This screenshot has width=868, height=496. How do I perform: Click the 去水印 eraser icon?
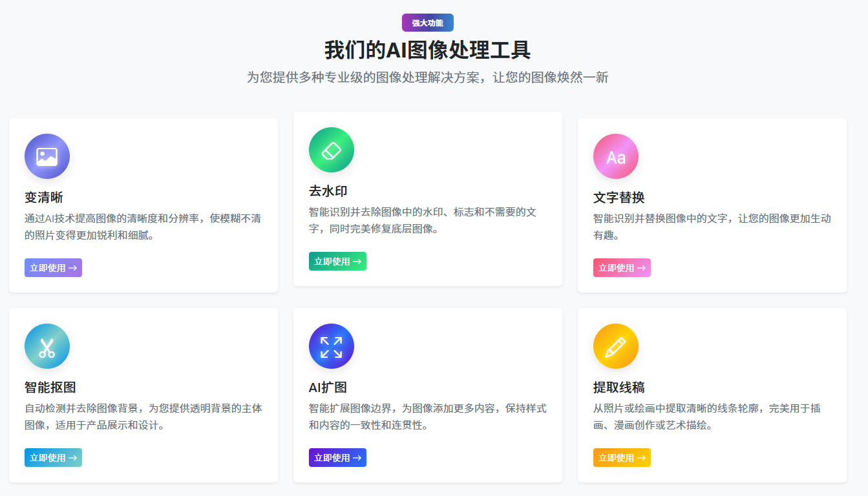(332, 150)
